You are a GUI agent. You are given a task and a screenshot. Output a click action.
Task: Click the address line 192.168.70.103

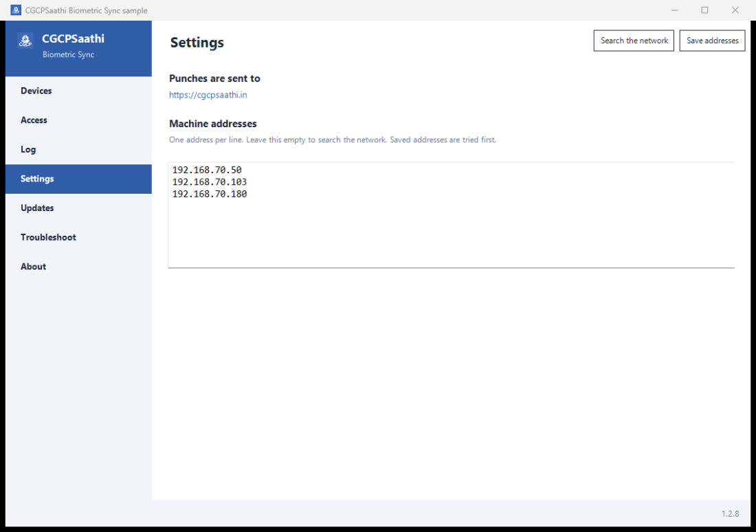tap(209, 182)
